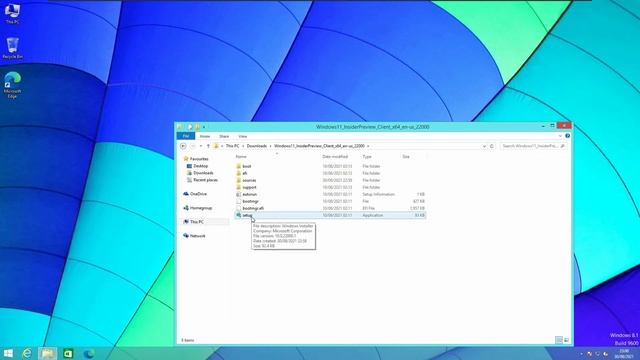Sort by the Name column header
This screenshot has height=360, width=640.
pyautogui.click(x=241, y=157)
